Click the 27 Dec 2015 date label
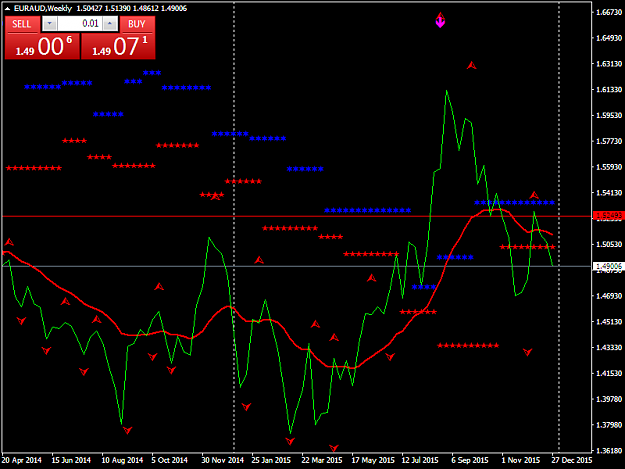 572,460
